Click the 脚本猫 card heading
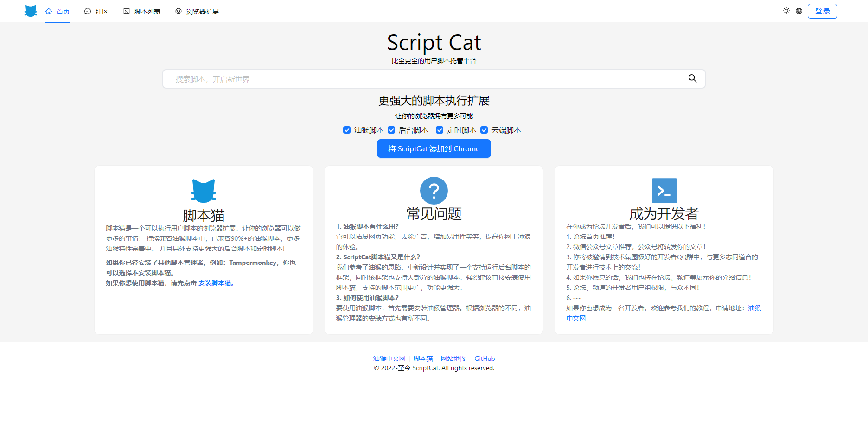The width and height of the screenshot is (868, 430). 204,216
